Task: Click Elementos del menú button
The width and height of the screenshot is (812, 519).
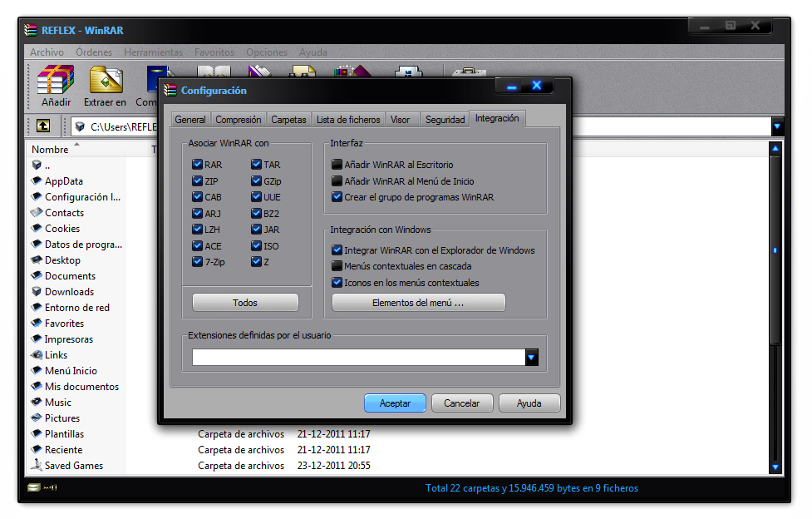Action: pos(418,303)
